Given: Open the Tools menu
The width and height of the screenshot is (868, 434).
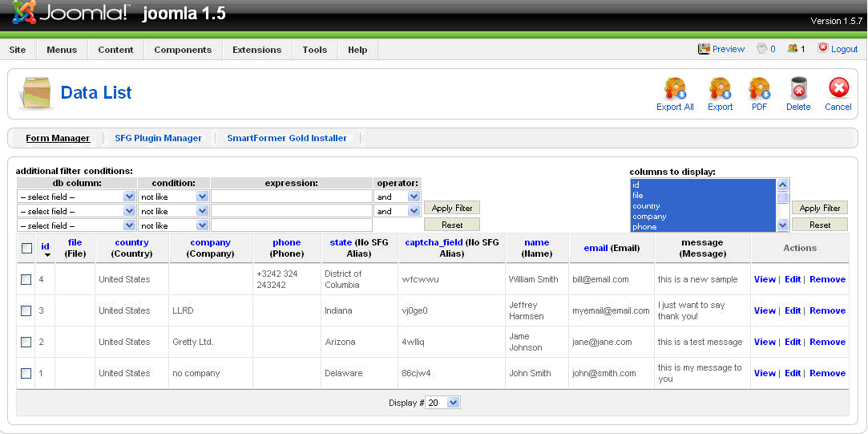Looking at the screenshot, I should (315, 49).
